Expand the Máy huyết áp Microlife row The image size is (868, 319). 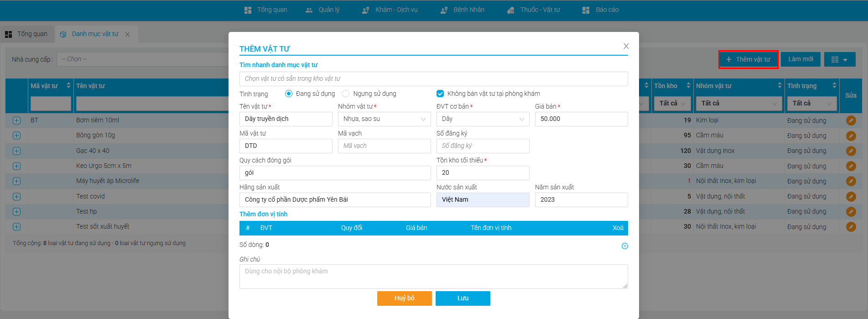17,181
